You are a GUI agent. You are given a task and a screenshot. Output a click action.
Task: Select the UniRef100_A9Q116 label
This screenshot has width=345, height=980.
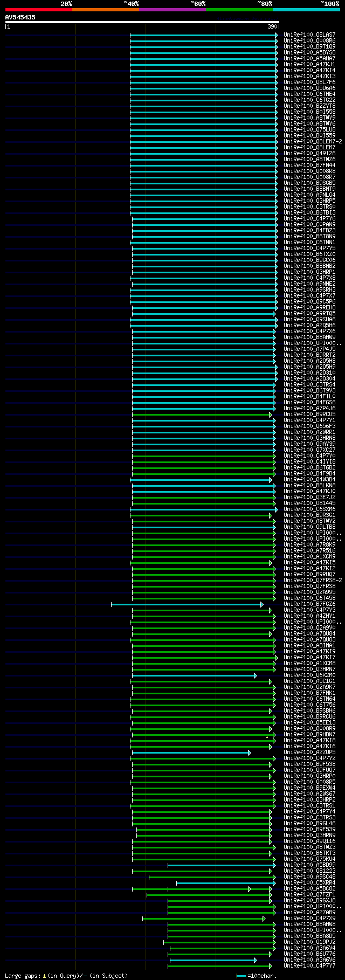click(x=309, y=841)
